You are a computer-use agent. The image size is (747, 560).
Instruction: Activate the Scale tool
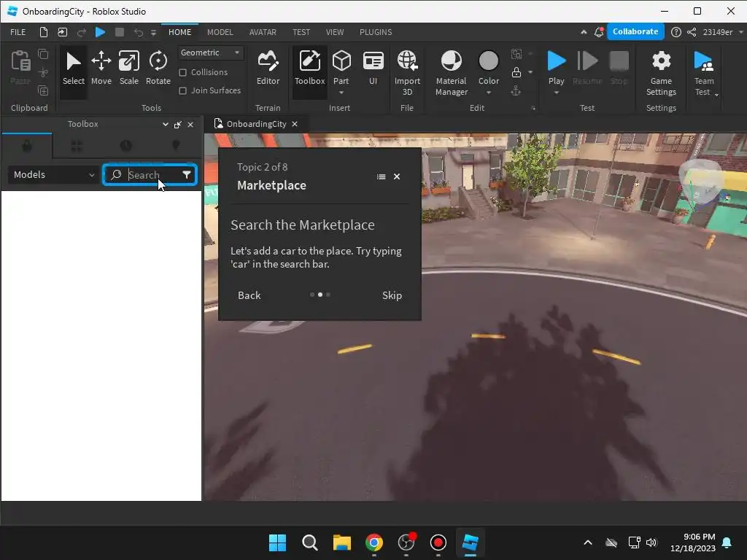click(x=128, y=69)
